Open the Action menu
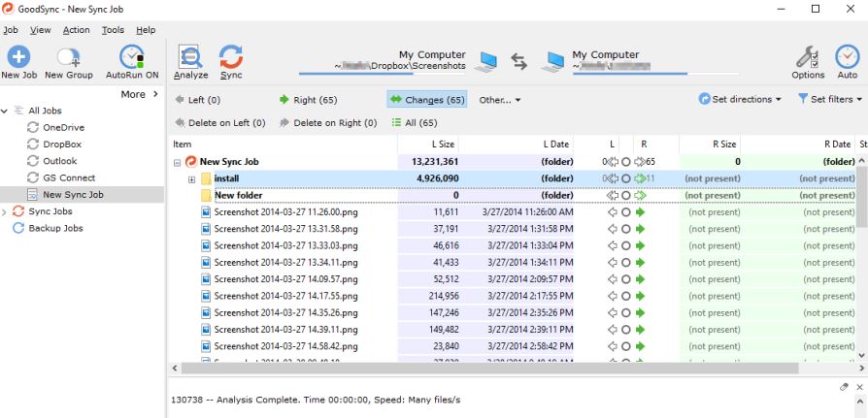The width and height of the screenshot is (868, 418). pos(77,30)
